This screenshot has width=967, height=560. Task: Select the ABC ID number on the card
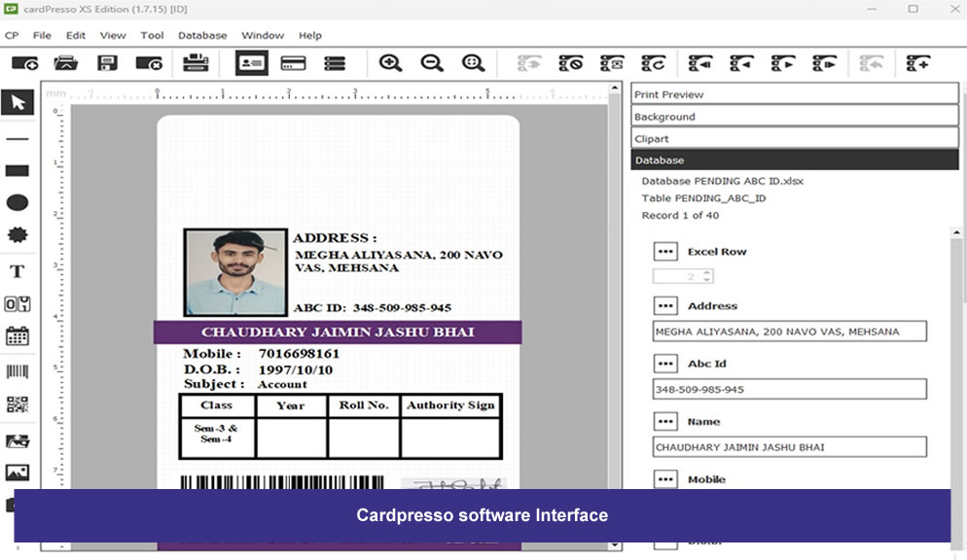pos(402,308)
